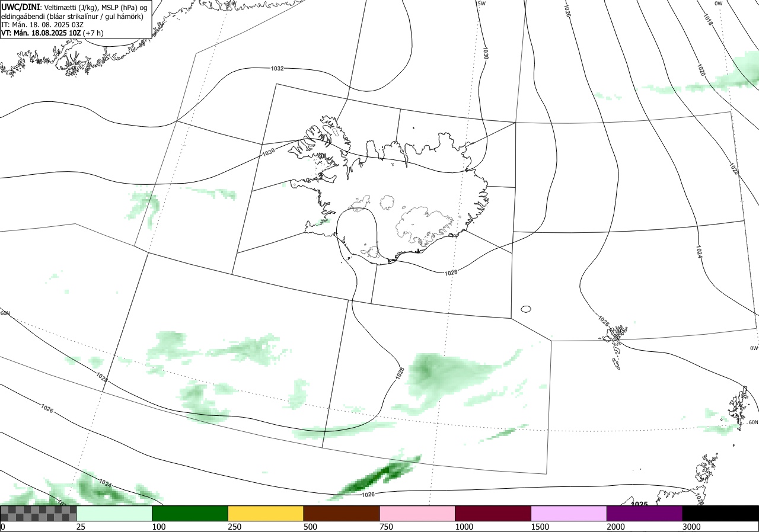Viewport: 759px width, 532px height.
Task: Click the light green legend swatch
Action: (114, 513)
